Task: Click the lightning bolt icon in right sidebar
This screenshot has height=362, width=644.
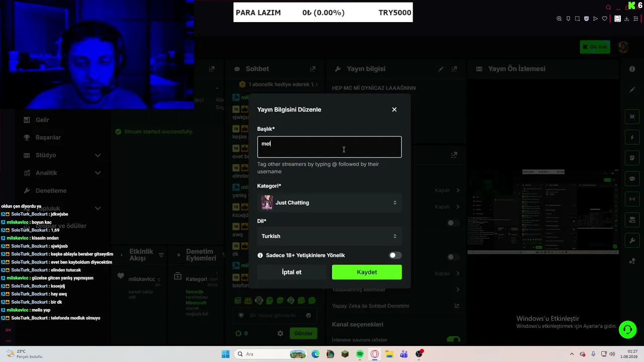Action: 632,137
